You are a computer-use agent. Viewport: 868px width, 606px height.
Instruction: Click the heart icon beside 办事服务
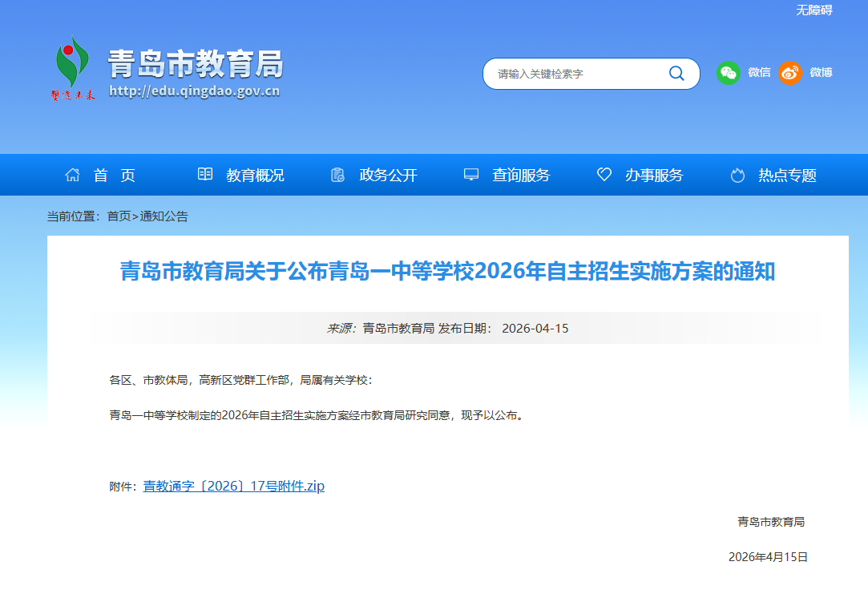tap(604, 175)
